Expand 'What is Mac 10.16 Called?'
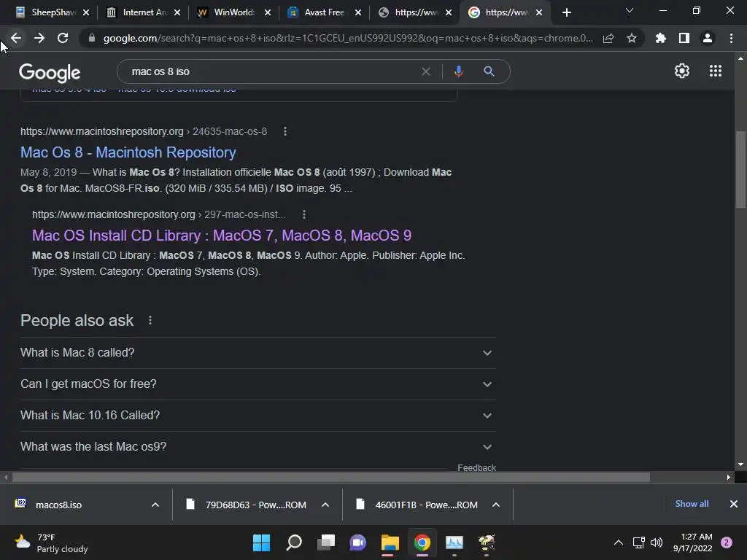The height and width of the screenshot is (560, 747). pos(258,416)
